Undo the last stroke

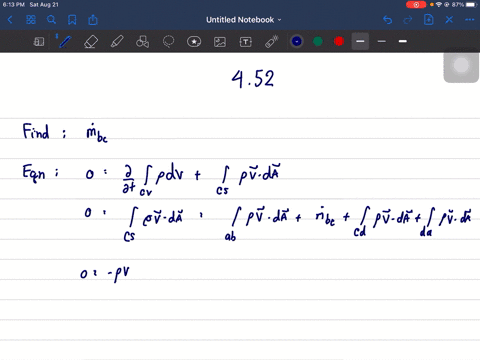click(x=387, y=20)
